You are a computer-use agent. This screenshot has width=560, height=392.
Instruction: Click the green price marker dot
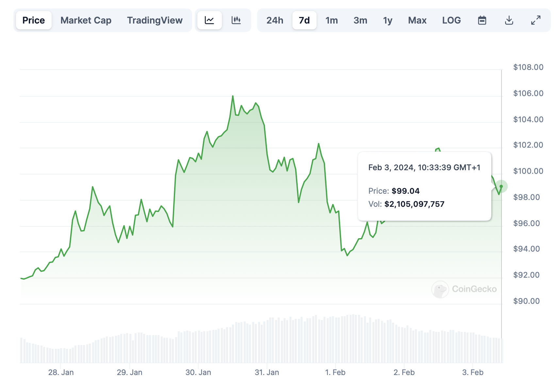(501, 186)
